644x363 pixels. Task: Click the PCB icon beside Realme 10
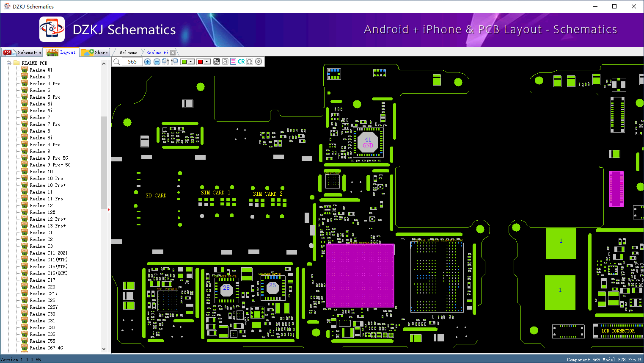pos(25,172)
